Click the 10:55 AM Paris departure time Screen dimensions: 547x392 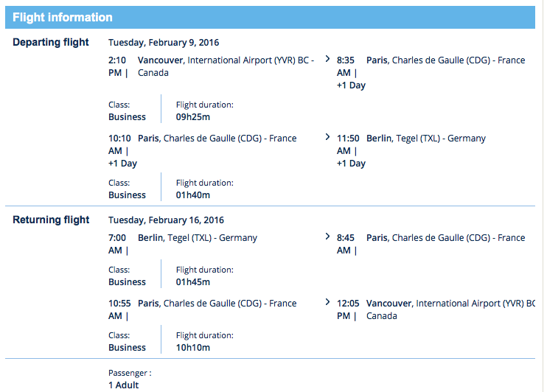point(119,309)
